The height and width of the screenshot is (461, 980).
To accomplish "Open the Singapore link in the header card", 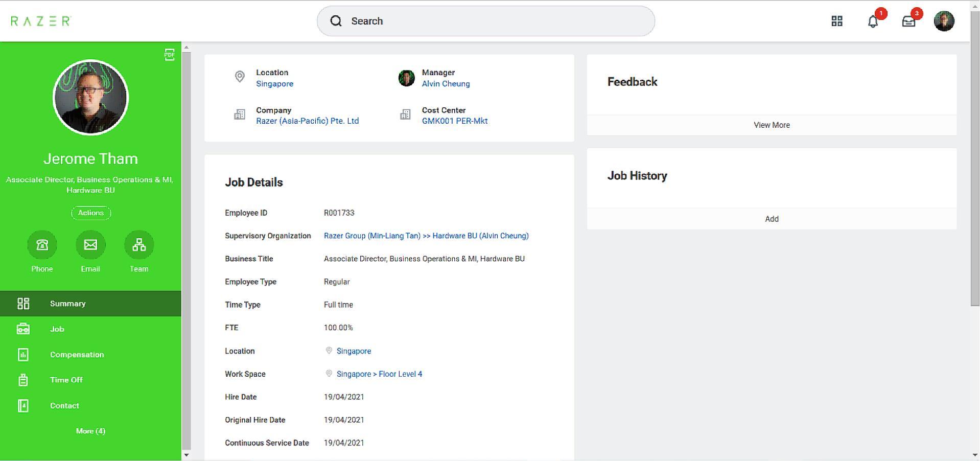I will pos(275,84).
